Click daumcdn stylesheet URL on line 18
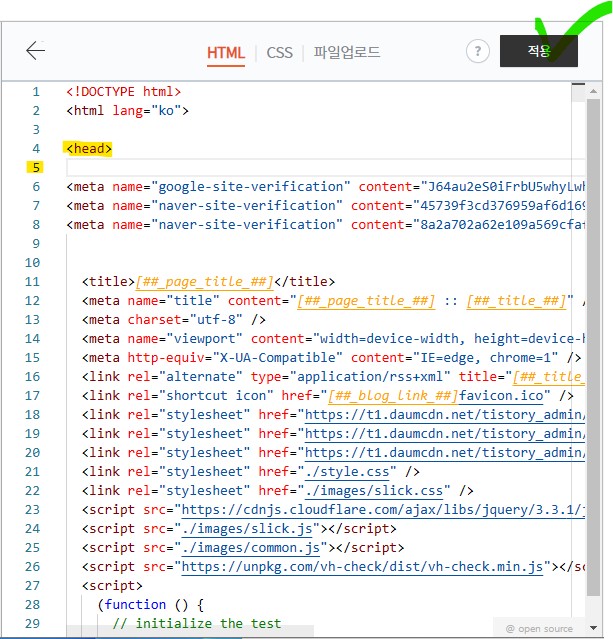 click(445, 415)
